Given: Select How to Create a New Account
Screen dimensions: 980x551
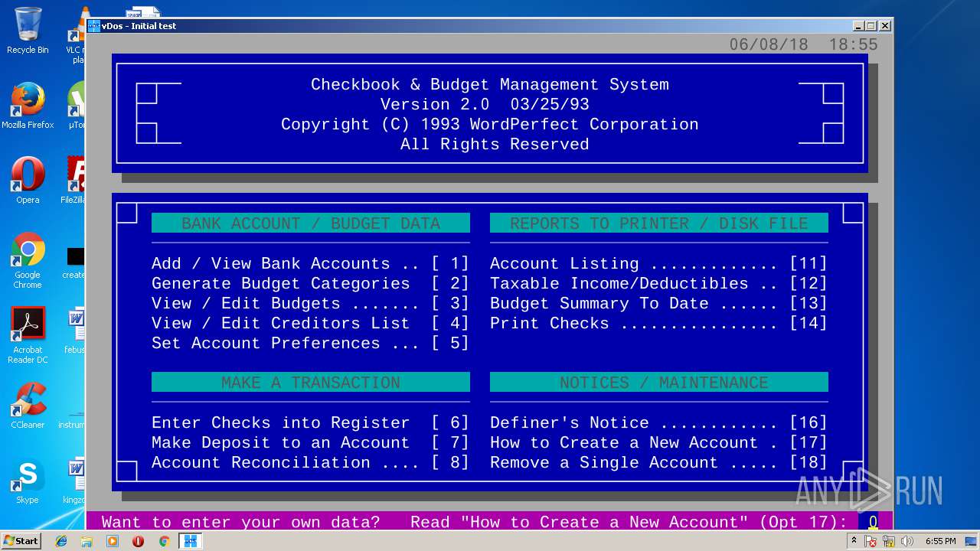Looking at the screenshot, I should [658, 442].
